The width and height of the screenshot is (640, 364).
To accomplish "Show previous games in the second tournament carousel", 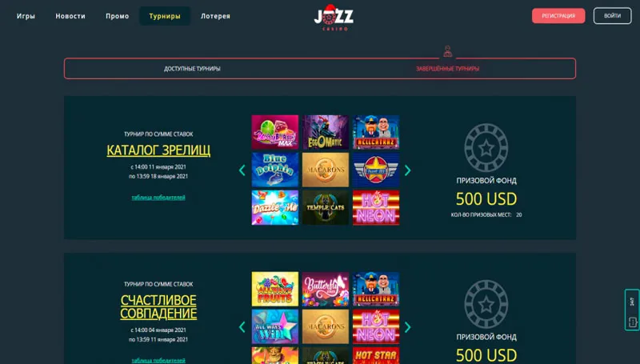I will tap(242, 327).
